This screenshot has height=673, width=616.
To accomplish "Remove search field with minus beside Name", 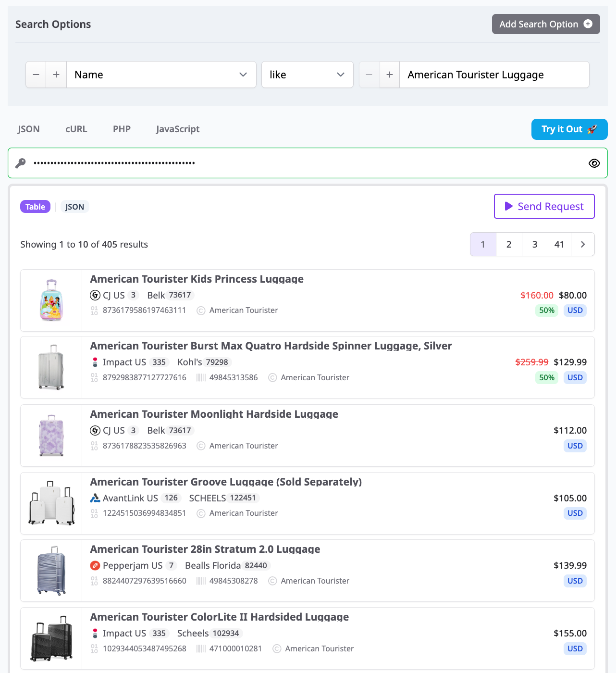I will pos(36,75).
